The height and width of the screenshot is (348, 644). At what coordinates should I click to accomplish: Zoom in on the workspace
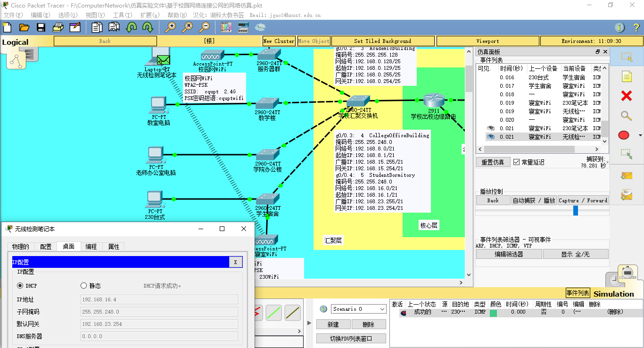[x=170, y=27]
